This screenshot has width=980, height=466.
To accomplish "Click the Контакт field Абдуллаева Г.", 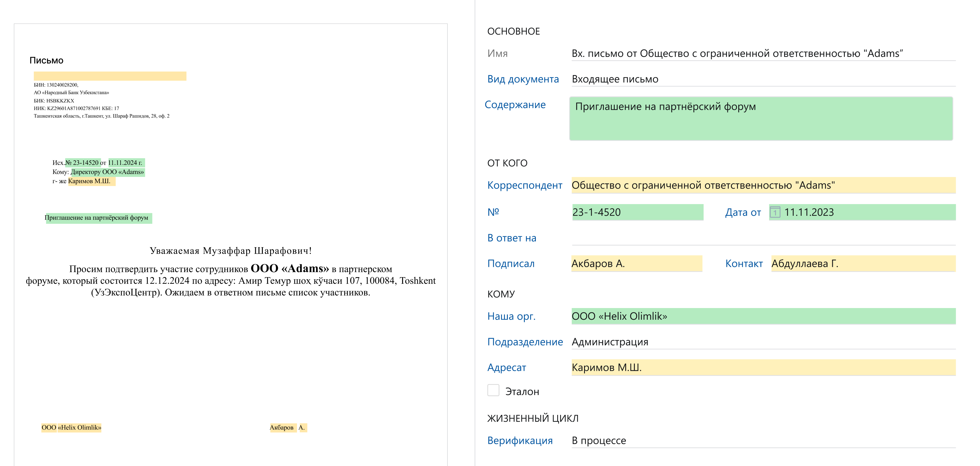I will point(863,264).
